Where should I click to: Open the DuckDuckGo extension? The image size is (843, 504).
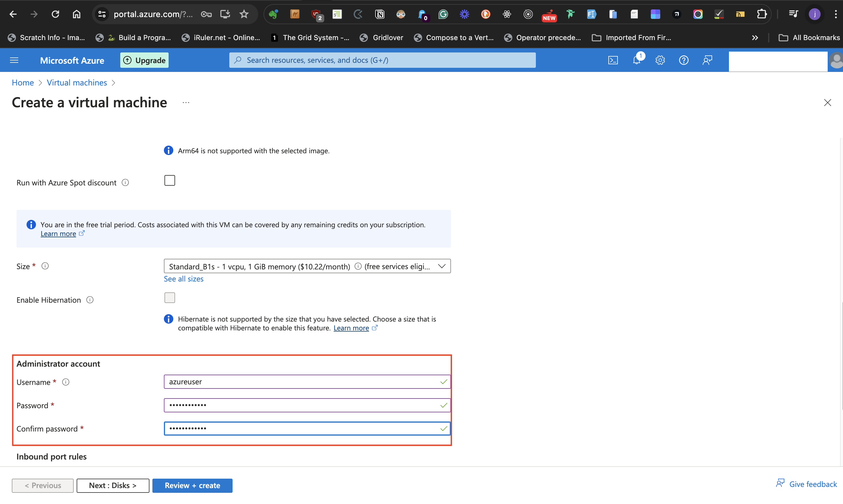pyautogui.click(x=485, y=14)
